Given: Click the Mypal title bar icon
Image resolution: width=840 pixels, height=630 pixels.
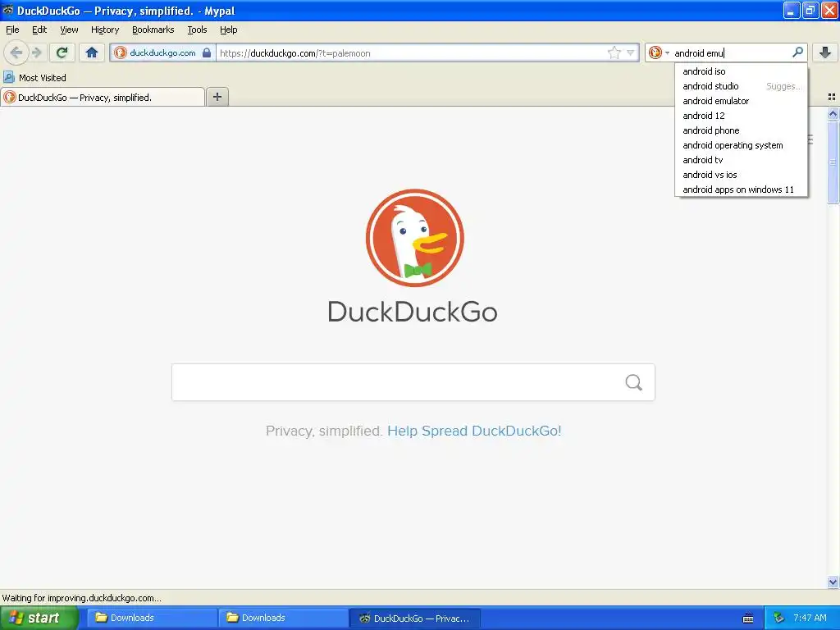Looking at the screenshot, I should [x=8, y=10].
